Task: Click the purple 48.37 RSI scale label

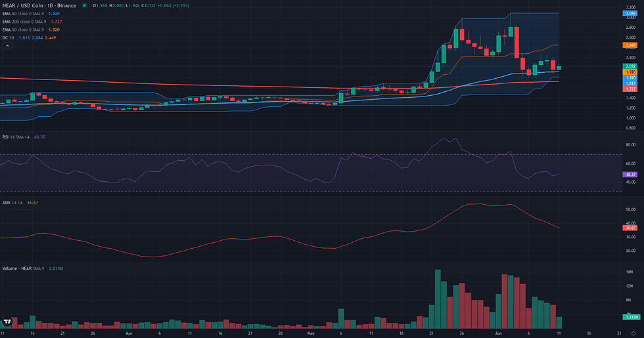Action: pos(630,175)
